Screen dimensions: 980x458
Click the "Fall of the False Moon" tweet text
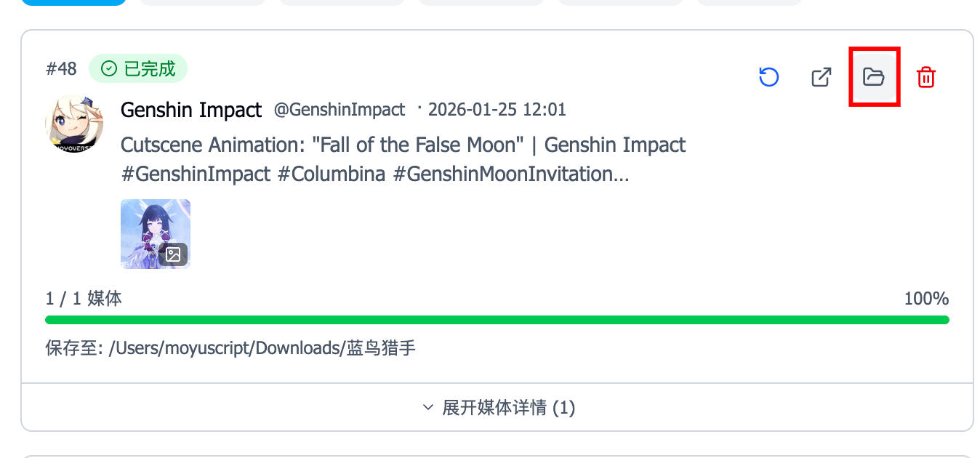(x=403, y=145)
